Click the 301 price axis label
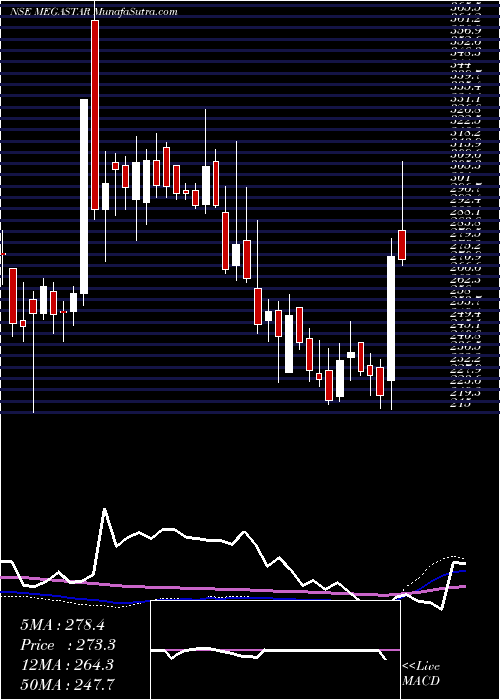 (x=459, y=178)
